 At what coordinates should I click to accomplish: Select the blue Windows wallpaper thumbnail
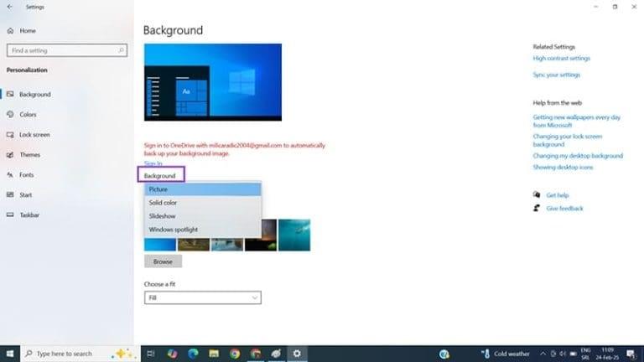(160, 244)
